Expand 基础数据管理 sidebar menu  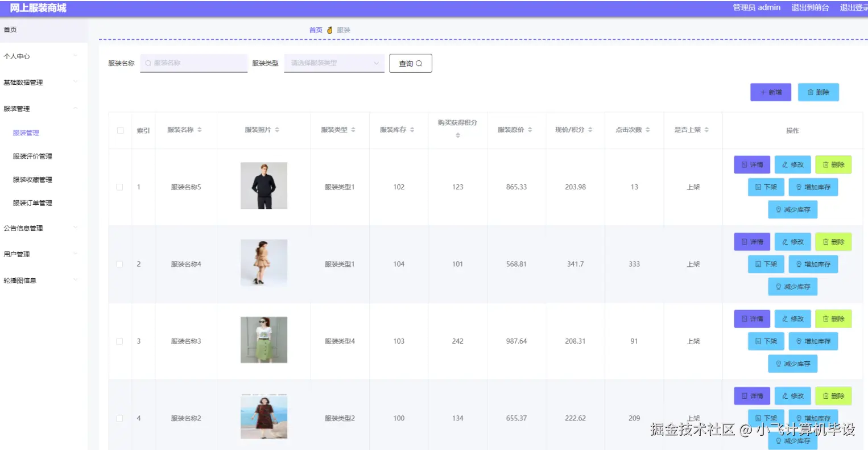click(x=44, y=82)
